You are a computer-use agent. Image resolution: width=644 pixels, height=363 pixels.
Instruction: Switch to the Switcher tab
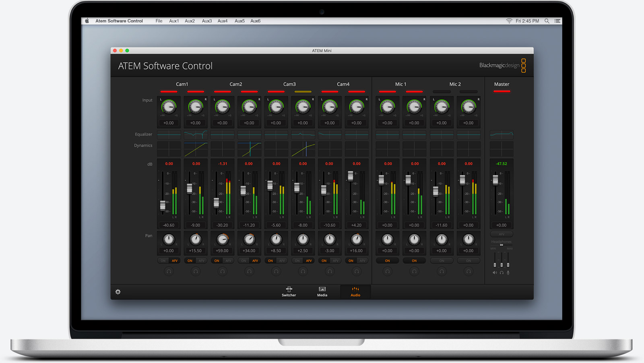click(289, 292)
